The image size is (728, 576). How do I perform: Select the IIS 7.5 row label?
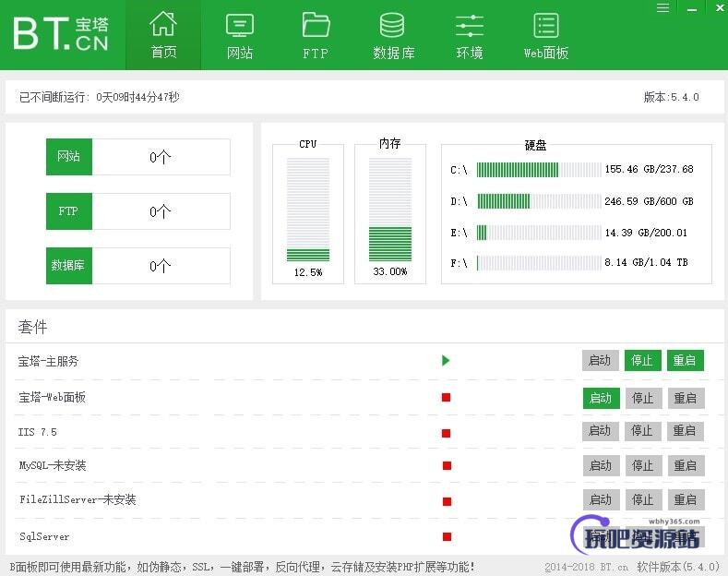pyautogui.click(x=37, y=433)
